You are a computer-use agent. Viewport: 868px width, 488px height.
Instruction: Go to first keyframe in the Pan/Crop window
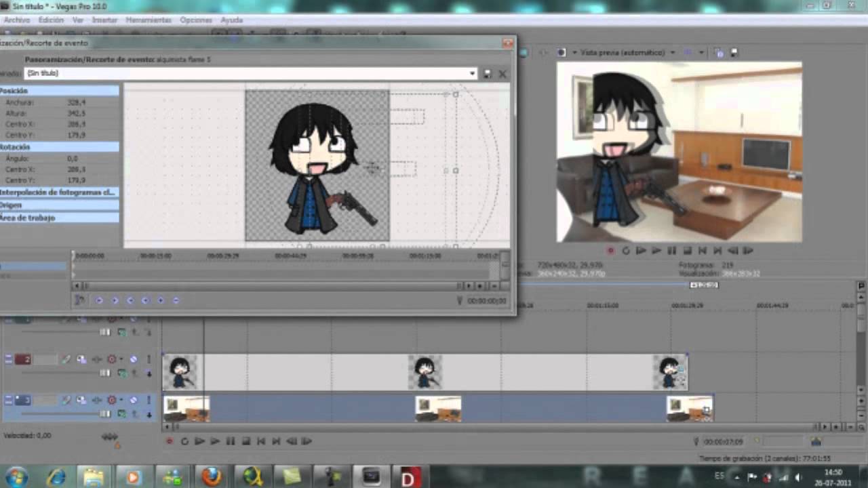tap(99, 300)
